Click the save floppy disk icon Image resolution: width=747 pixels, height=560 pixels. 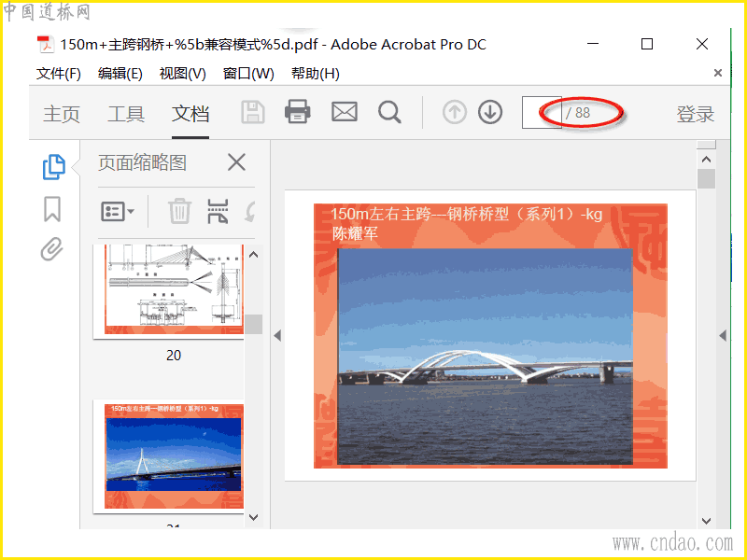253,112
